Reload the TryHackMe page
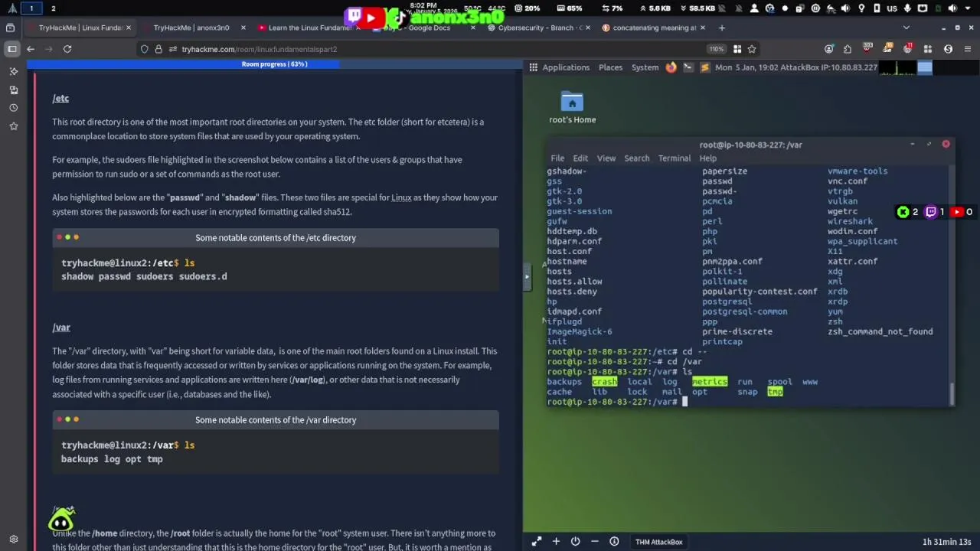Viewport: 980px width, 551px height. click(x=67, y=49)
